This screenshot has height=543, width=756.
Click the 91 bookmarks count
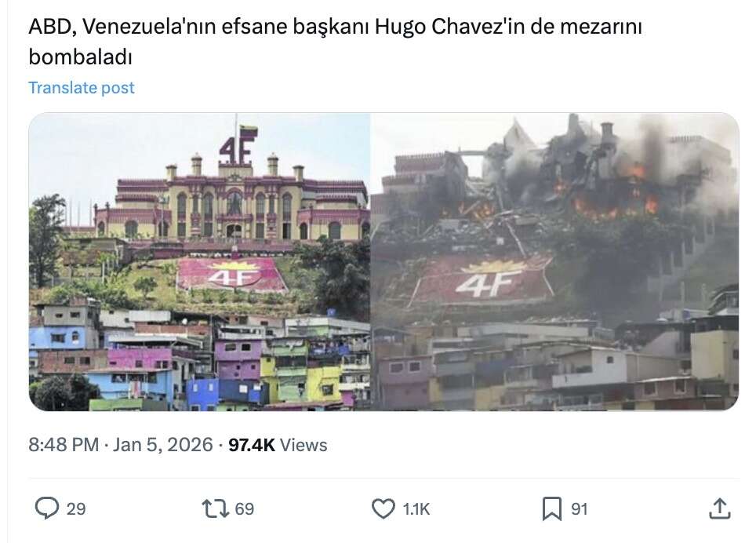tap(579, 509)
